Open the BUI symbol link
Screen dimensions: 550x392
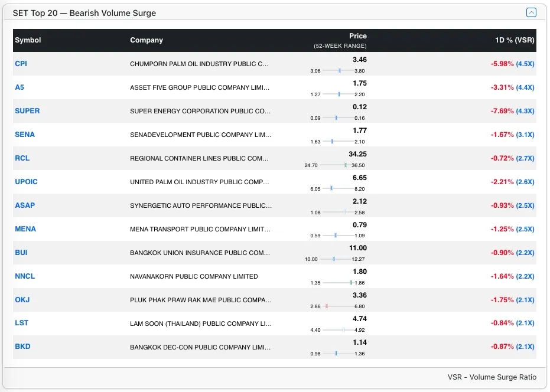21,253
